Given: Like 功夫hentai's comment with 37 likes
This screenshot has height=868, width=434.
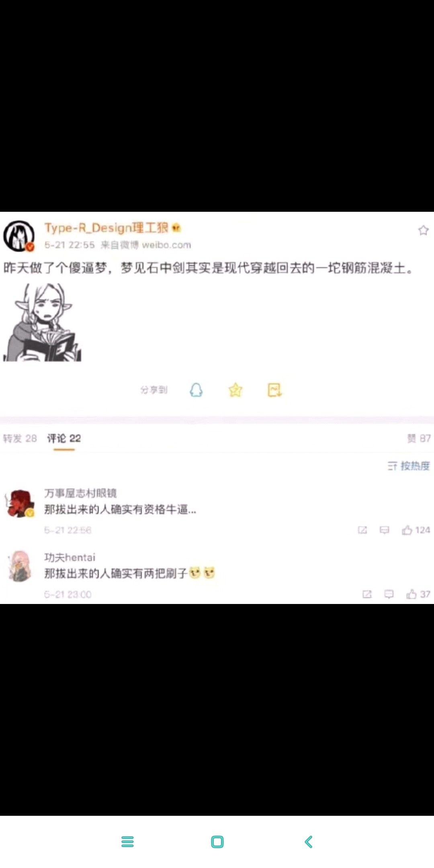Looking at the screenshot, I should pos(418,594).
